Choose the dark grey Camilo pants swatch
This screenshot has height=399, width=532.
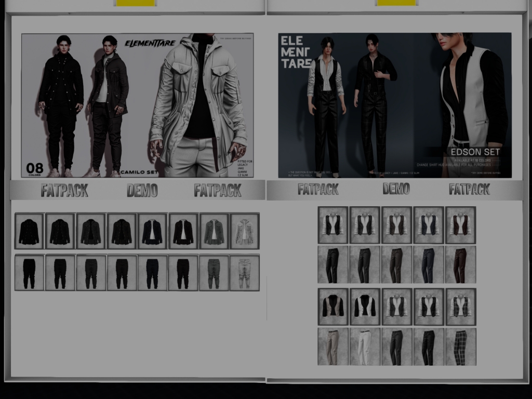click(x=214, y=273)
